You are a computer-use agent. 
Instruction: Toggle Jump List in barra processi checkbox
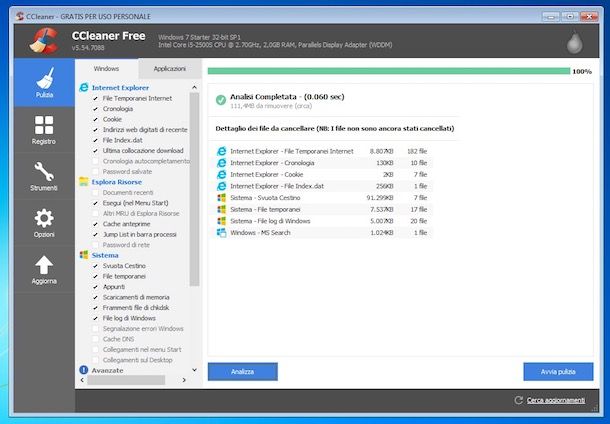pyautogui.click(x=95, y=235)
